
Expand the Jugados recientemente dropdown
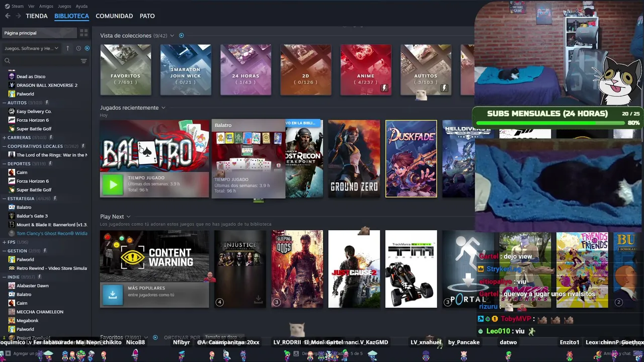click(163, 108)
